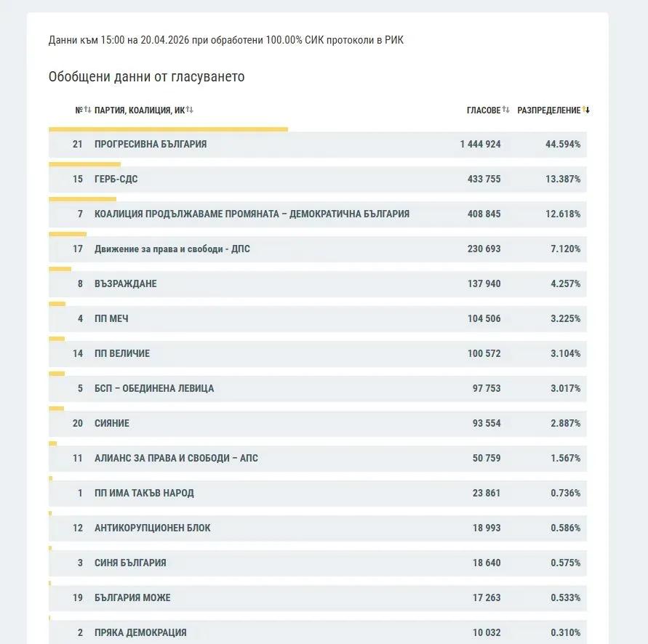Click the 44.594% distribution value
The height and width of the screenshot is (644, 648).
[x=563, y=145]
